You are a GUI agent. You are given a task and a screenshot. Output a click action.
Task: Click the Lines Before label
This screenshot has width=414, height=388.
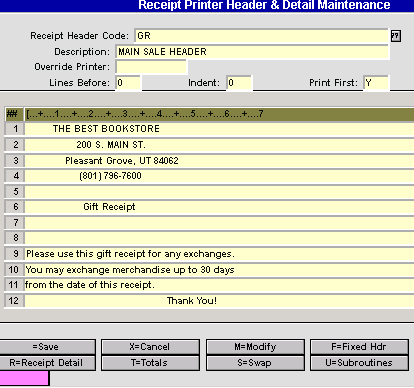79,83
